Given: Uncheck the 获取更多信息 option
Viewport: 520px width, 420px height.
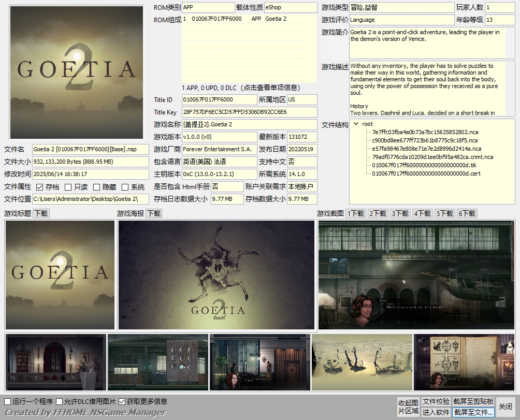Looking at the screenshot, I should (122, 401).
